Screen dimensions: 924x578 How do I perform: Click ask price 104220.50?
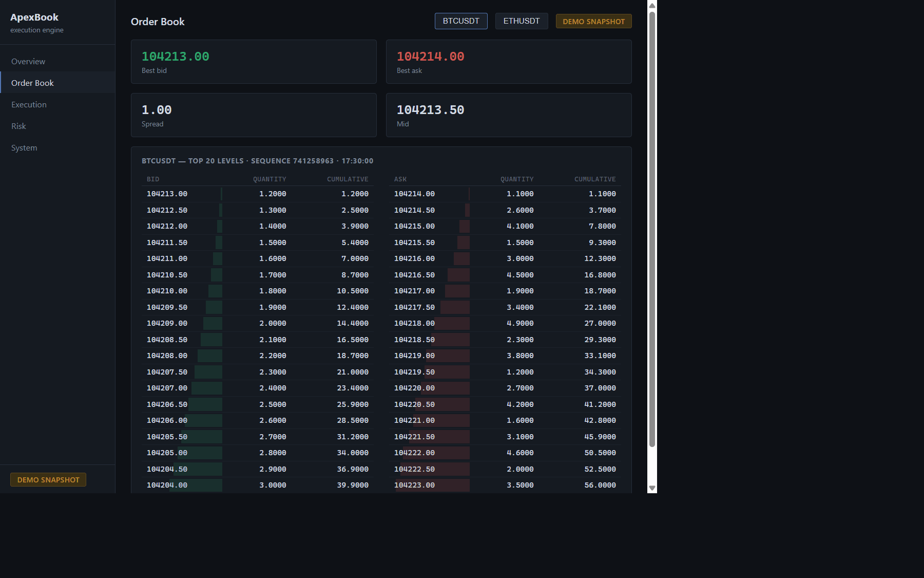click(414, 404)
